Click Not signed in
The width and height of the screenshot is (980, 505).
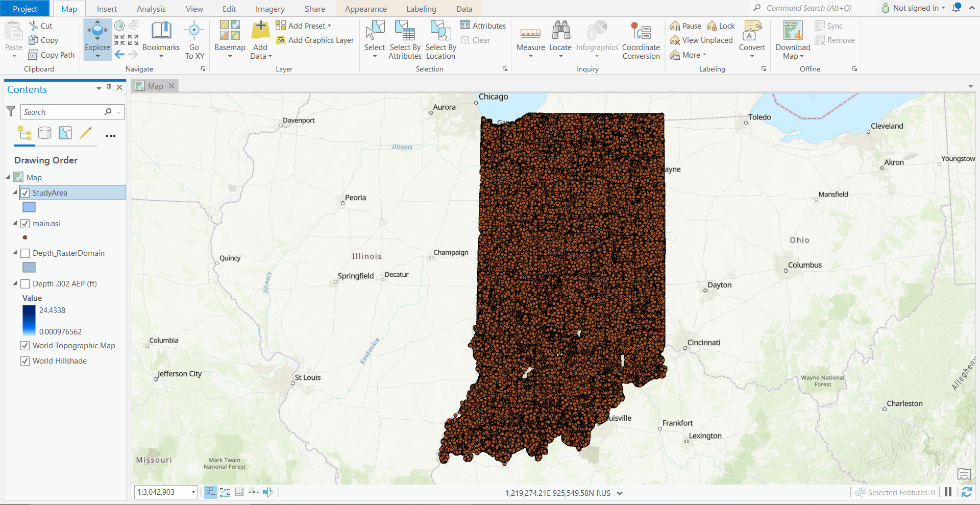[914, 8]
